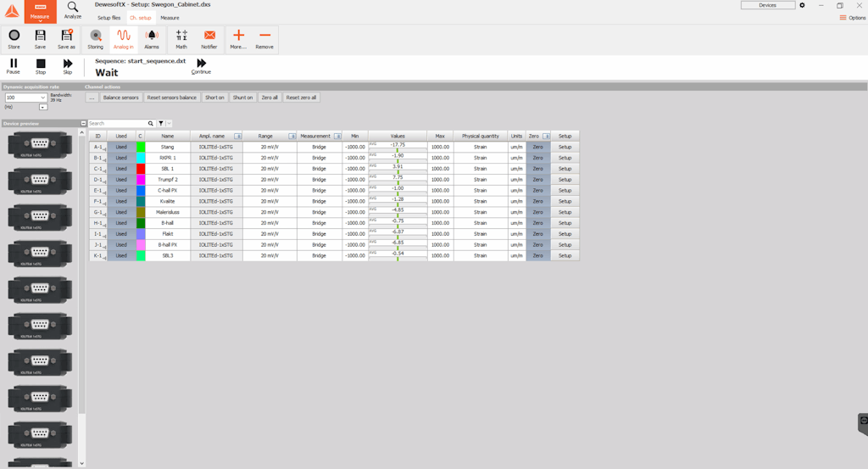Toggle Used for channel C-hall PX
Screen dimensions: 868x469
tap(121, 191)
